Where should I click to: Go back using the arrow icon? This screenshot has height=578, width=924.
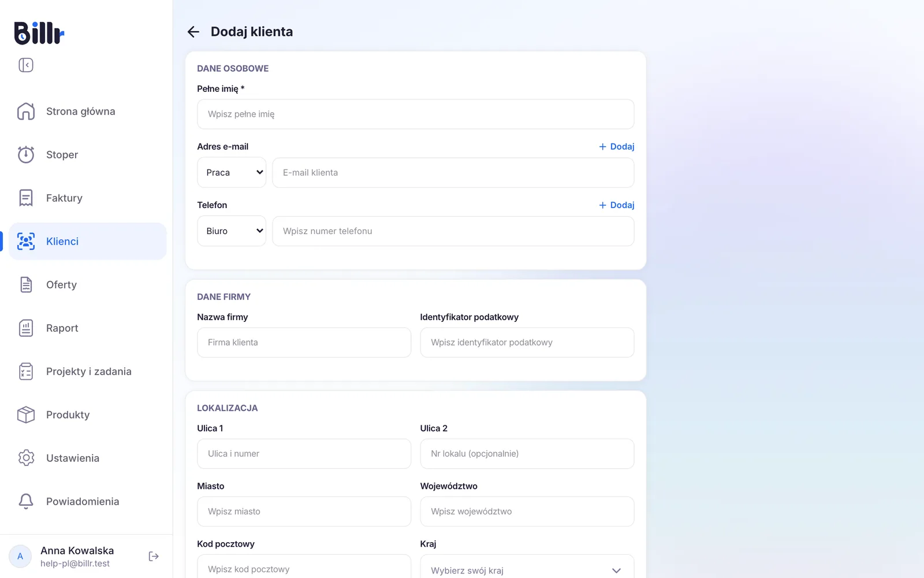(193, 32)
